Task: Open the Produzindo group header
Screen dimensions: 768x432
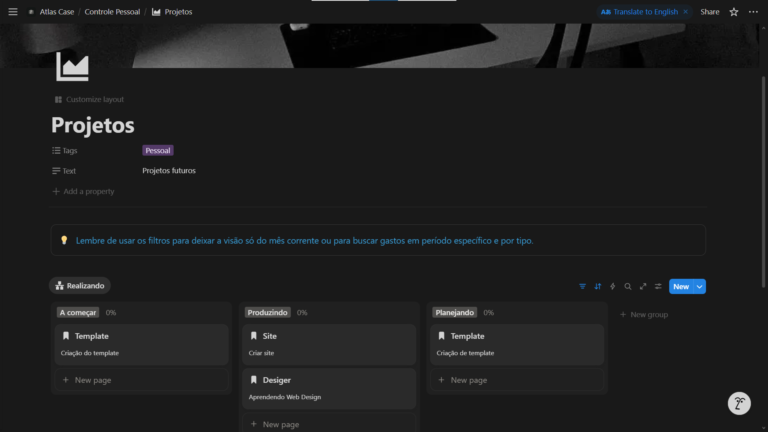Action: click(x=267, y=313)
